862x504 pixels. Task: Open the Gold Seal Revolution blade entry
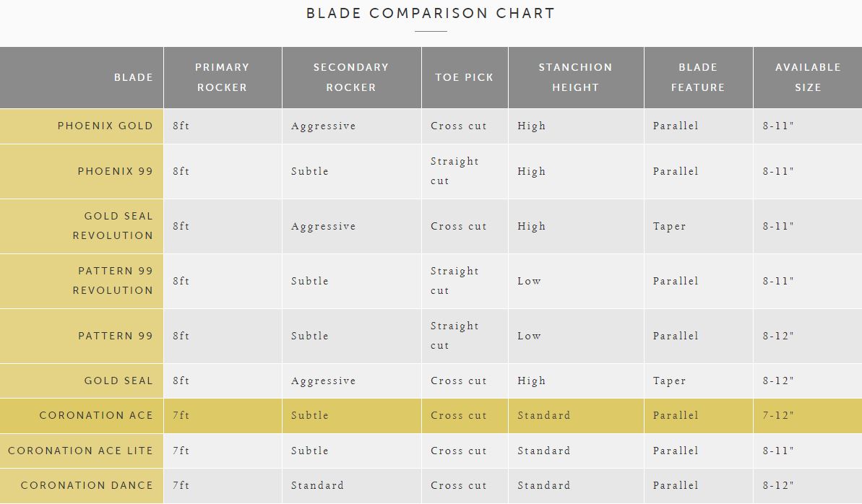pyautogui.click(x=113, y=225)
